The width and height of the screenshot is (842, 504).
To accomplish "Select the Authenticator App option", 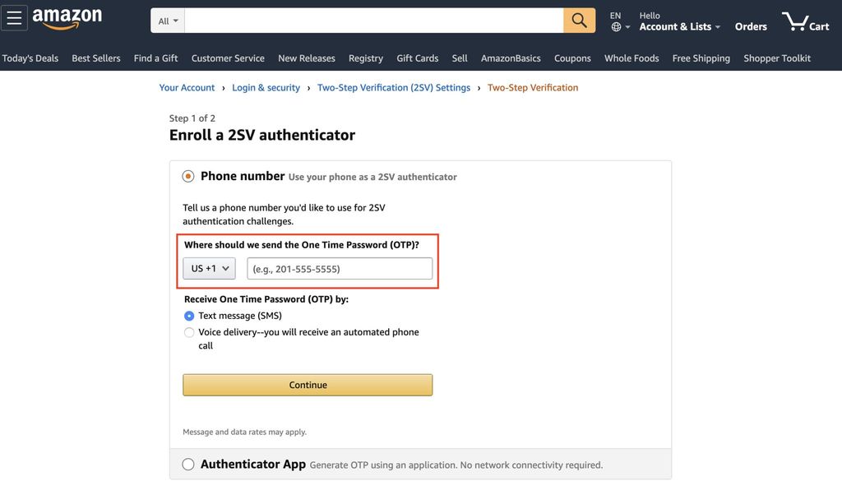I will click(x=188, y=464).
